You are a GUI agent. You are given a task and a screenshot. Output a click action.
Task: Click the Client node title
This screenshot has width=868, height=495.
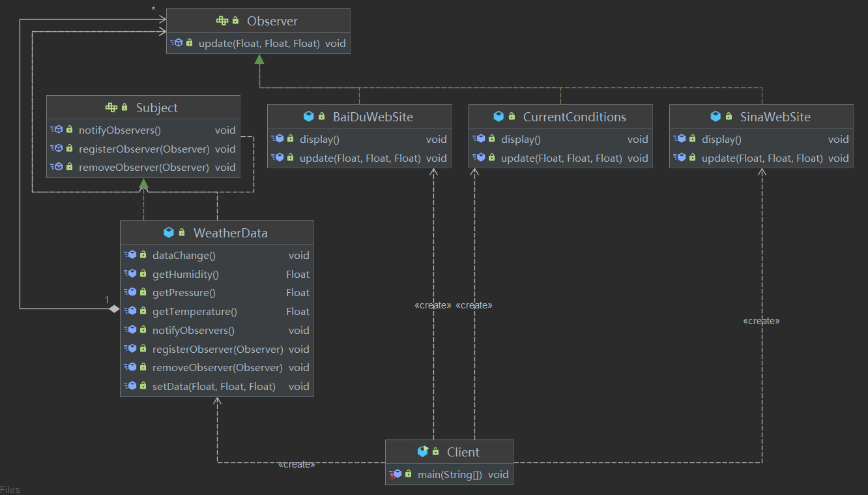point(463,452)
